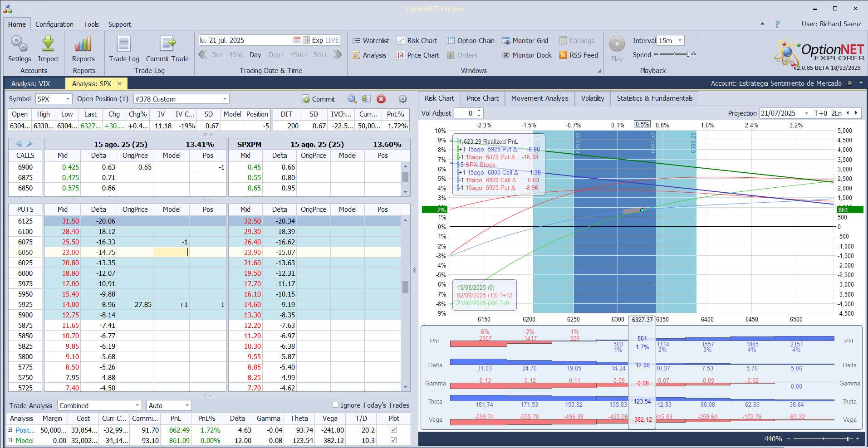Switch to the Analysis: VIX tab
The image size is (868, 448).
click(31, 83)
